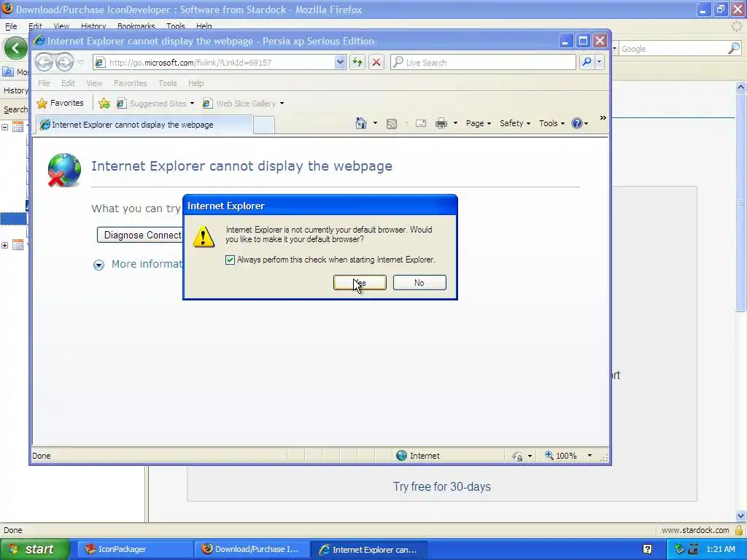Click the Try free for 30-days link
747x560 pixels.
[441, 486]
